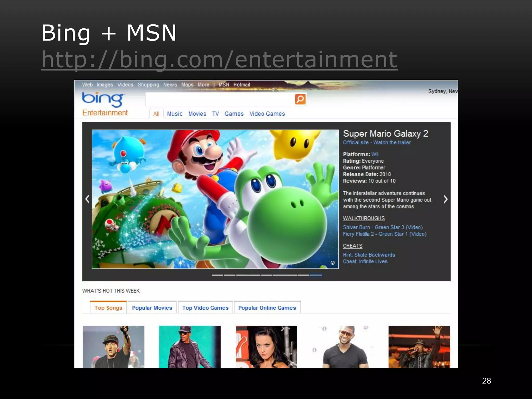Select the All entertainment tab

point(156,114)
